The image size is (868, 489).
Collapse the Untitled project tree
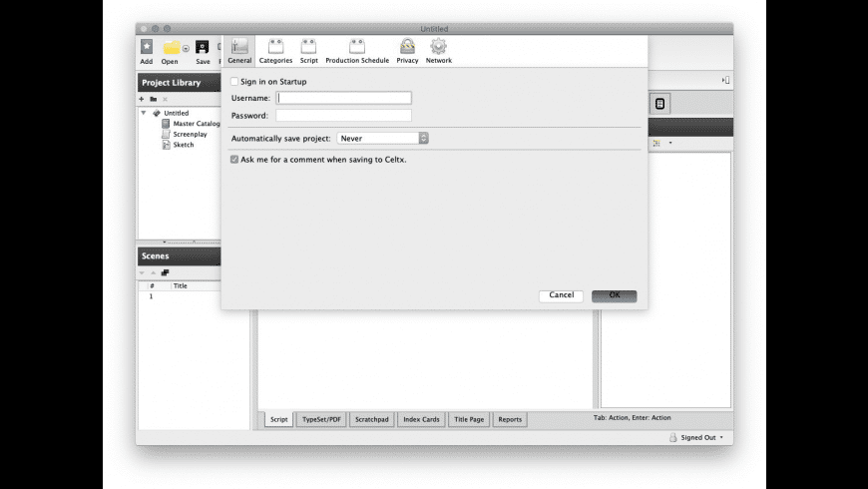click(144, 113)
